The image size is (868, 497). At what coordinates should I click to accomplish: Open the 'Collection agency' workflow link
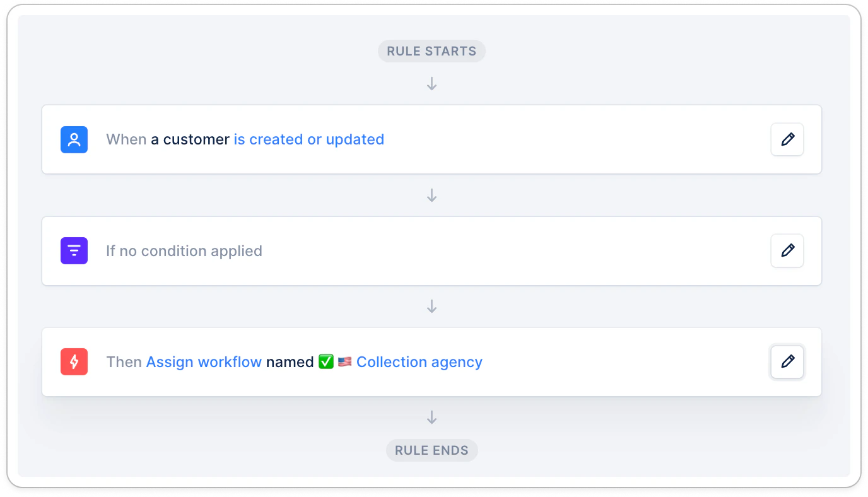tap(419, 362)
